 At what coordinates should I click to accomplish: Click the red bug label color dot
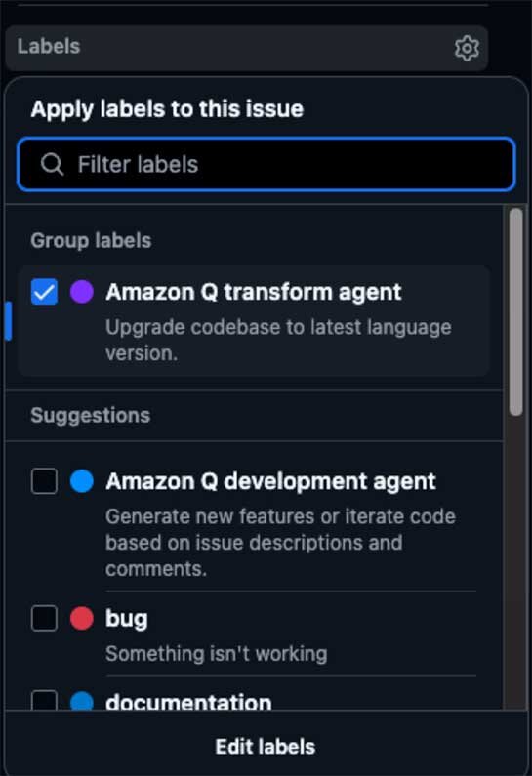(82, 619)
